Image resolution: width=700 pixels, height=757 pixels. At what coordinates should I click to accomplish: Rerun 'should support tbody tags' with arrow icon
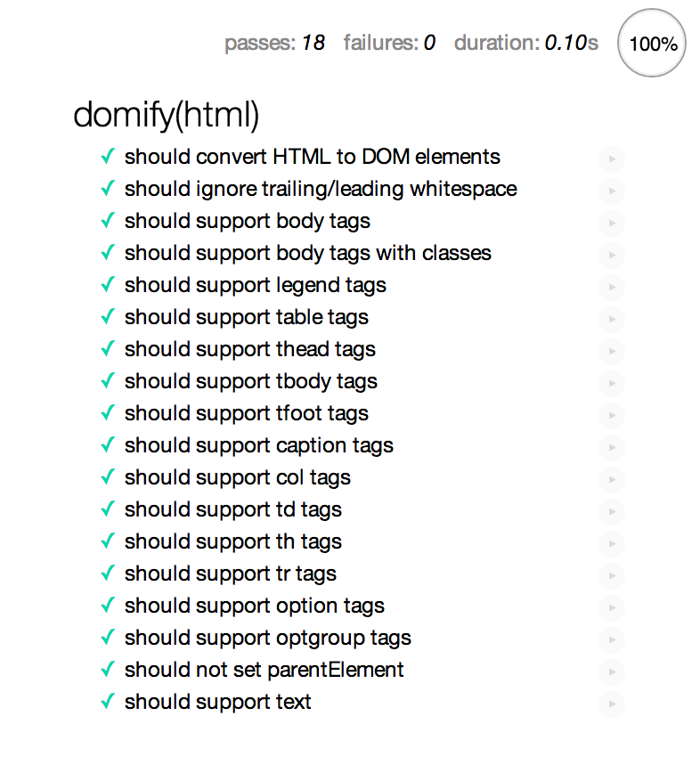(x=612, y=383)
